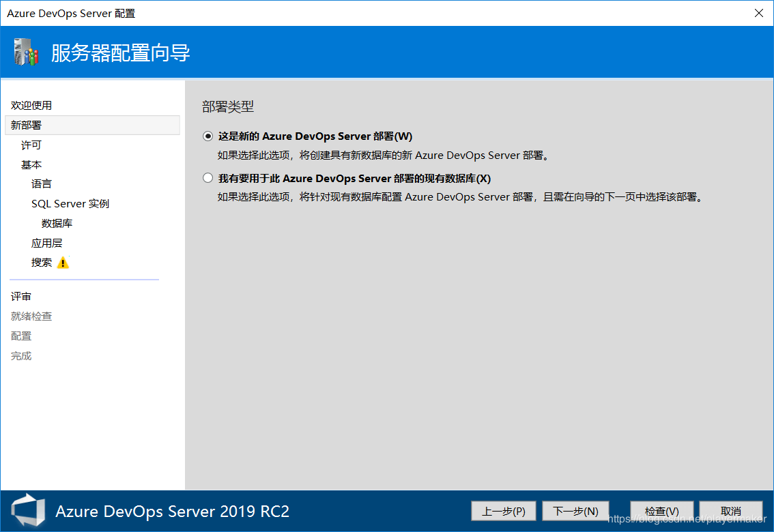Open the 欢迎使用 step in sidebar
The width and height of the screenshot is (774, 532).
coord(31,106)
